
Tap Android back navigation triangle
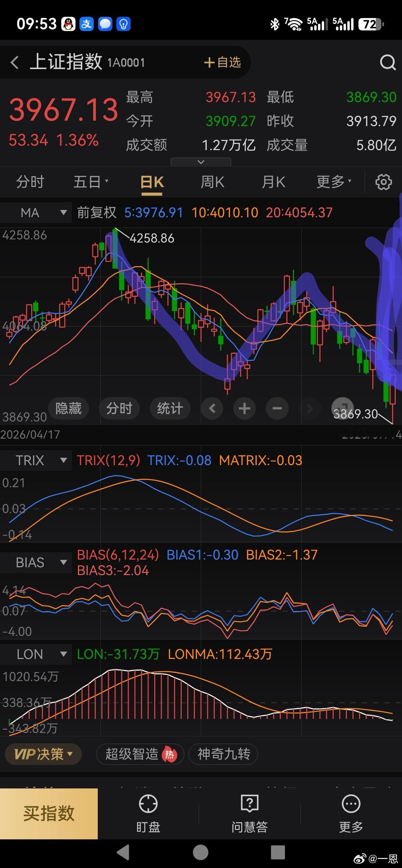point(123,852)
